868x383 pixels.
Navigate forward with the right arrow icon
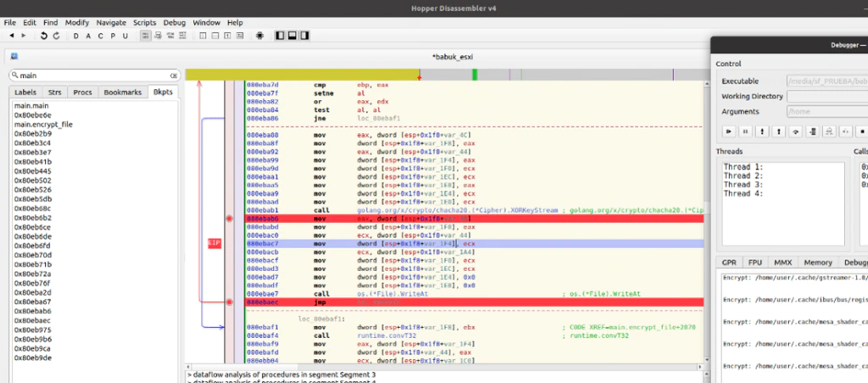pos(23,36)
